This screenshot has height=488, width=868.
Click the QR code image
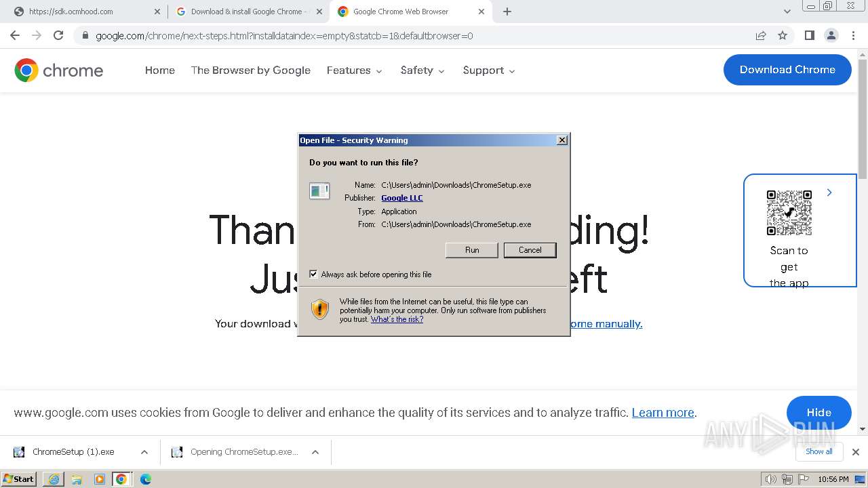point(789,213)
